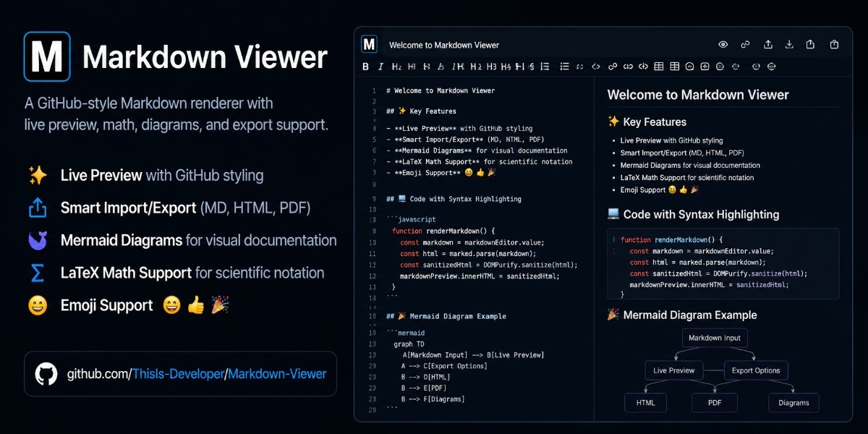The width and height of the screenshot is (868, 434).
Task: Click the ```mermaid line in the editor
Action: (x=405, y=333)
